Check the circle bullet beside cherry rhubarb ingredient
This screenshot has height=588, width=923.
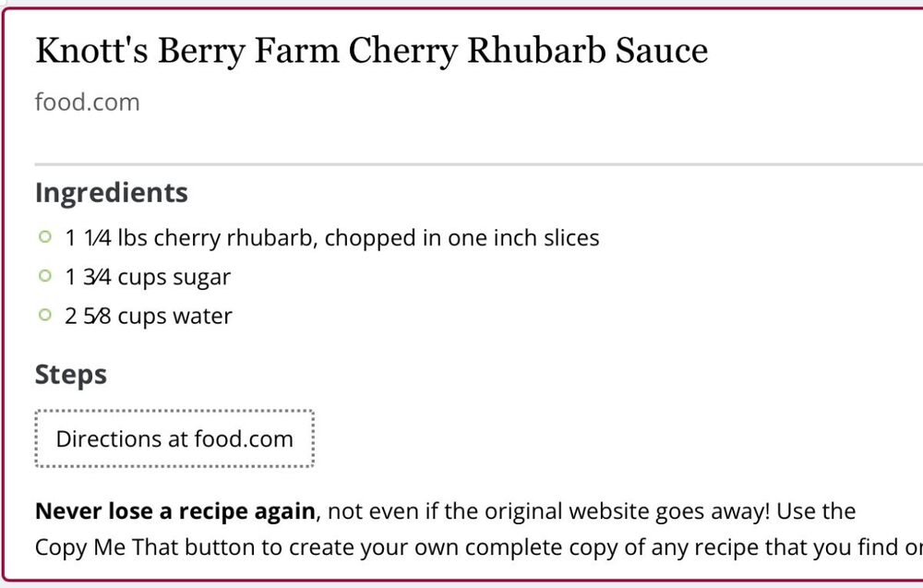pos(44,237)
